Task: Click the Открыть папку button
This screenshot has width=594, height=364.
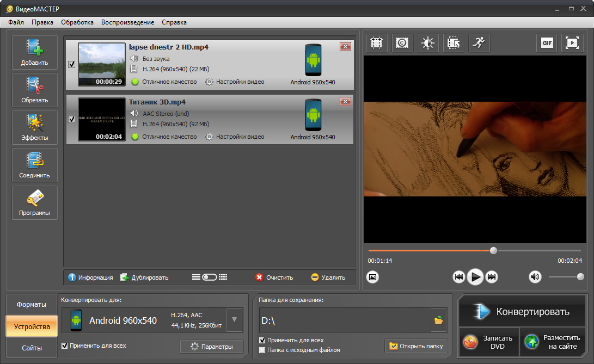Action: click(x=416, y=346)
